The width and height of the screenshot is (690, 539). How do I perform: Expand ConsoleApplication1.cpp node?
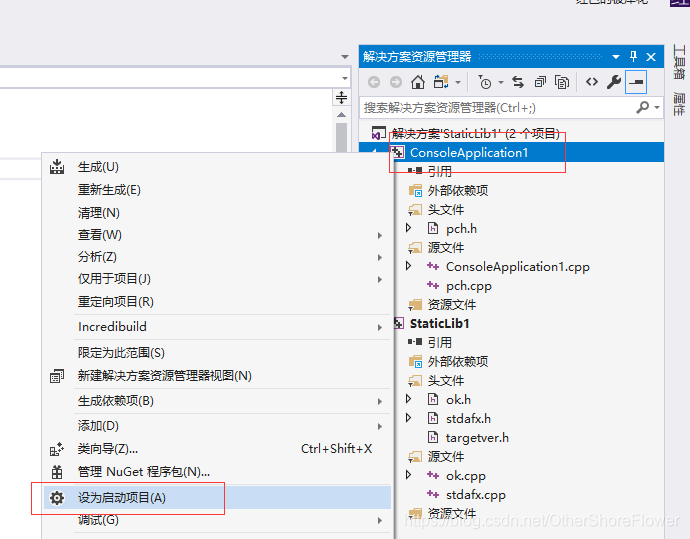click(x=409, y=266)
